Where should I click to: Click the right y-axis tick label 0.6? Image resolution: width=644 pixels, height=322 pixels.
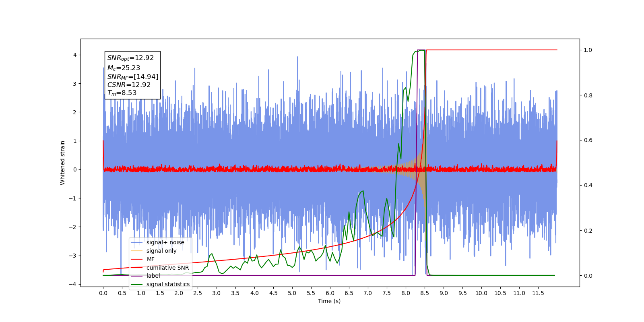click(588, 140)
